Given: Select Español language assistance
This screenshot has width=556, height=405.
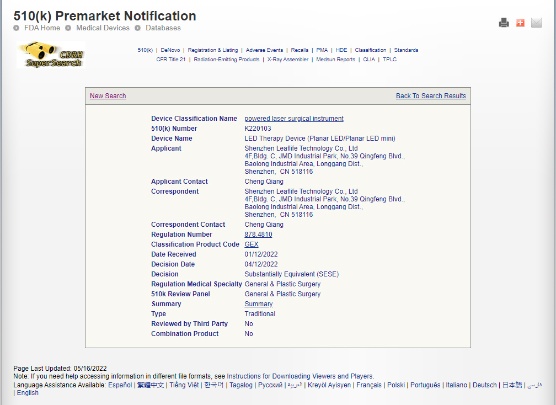Looking at the screenshot, I should click(120, 385).
